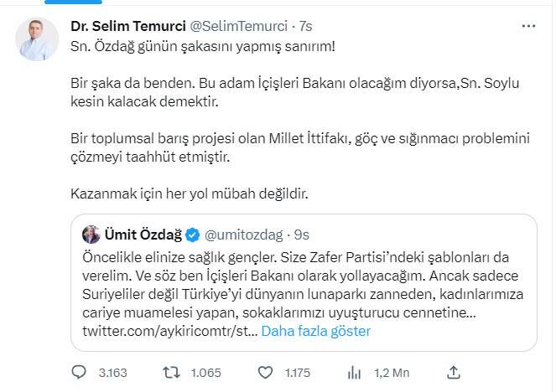Click the reply speech bubble icon
This screenshot has height=392, width=556.
pos(80,371)
